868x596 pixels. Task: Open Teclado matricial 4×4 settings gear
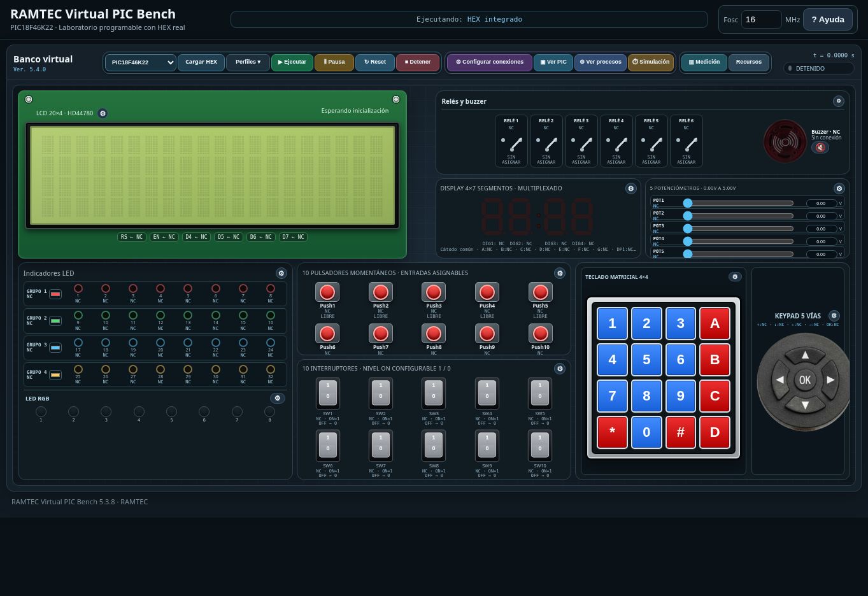tap(735, 277)
